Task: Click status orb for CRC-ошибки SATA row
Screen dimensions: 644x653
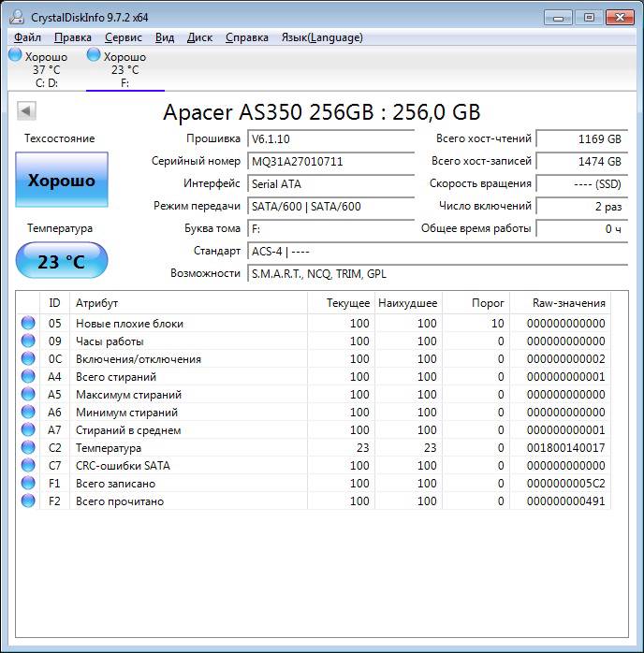Action: (x=28, y=466)
